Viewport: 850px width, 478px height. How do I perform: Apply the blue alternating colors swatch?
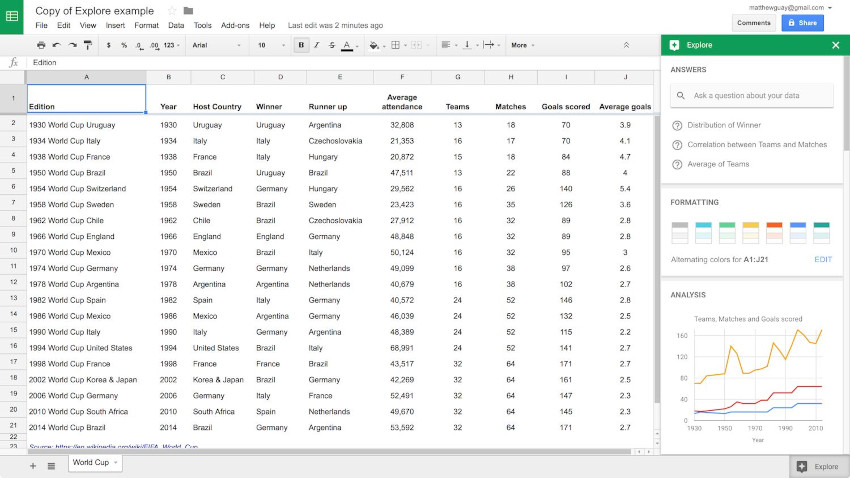(798, 232)
